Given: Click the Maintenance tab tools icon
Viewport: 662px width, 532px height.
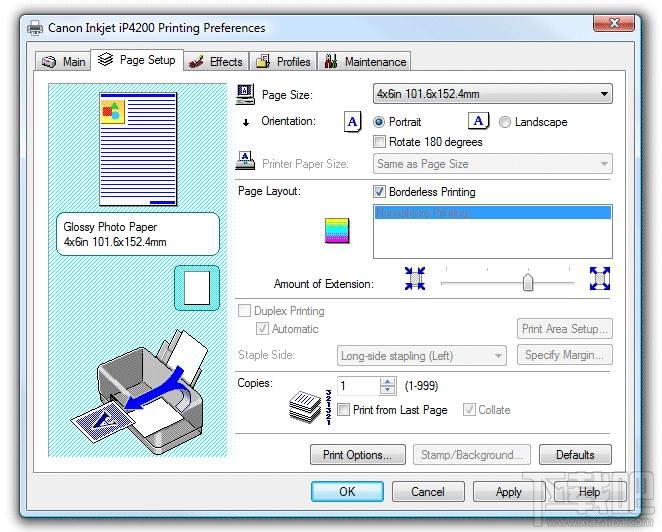Looking at the screenshot, I should click(x=331, y=61).
